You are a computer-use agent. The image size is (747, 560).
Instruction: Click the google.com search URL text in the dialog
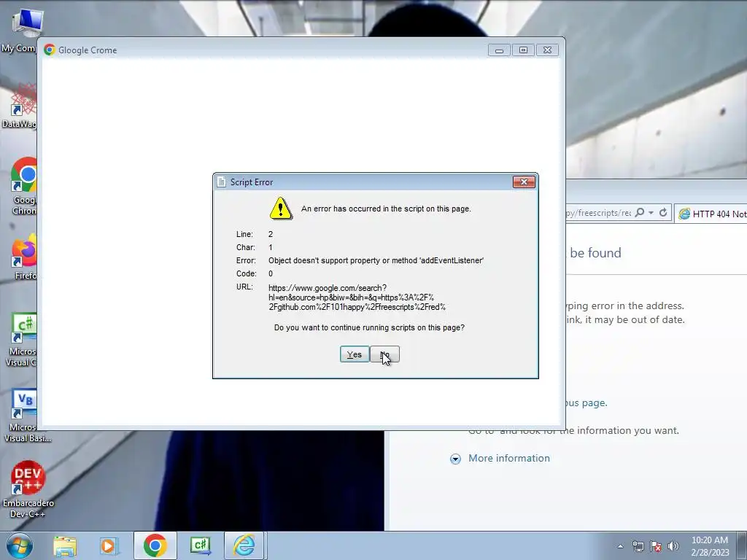[x=357, y=297]
